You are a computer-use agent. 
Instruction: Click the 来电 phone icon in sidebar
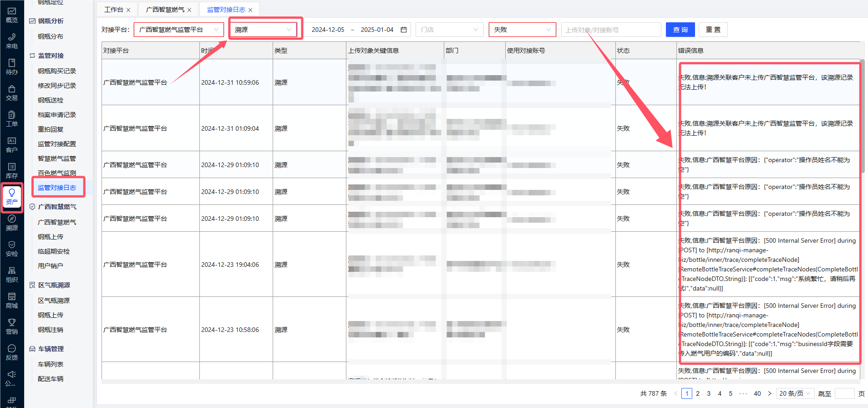tap(12, 41)
